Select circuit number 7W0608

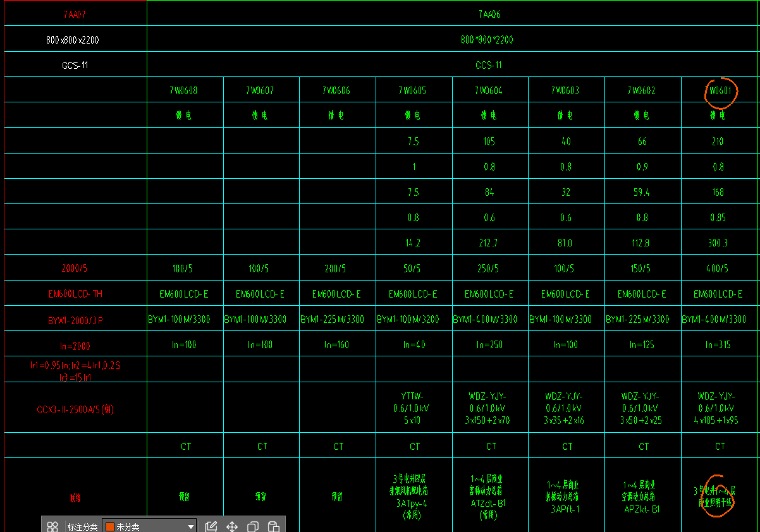tap(183, 91)
